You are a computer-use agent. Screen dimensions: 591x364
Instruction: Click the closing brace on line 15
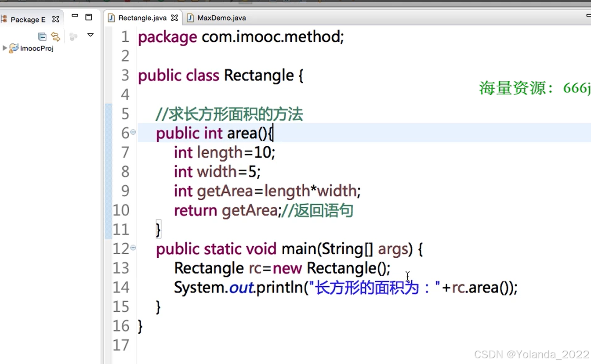tap(159, 307)
